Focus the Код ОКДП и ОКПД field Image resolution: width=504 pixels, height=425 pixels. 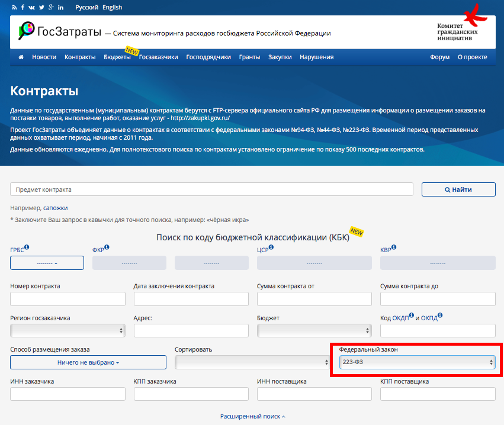(438, 330)
